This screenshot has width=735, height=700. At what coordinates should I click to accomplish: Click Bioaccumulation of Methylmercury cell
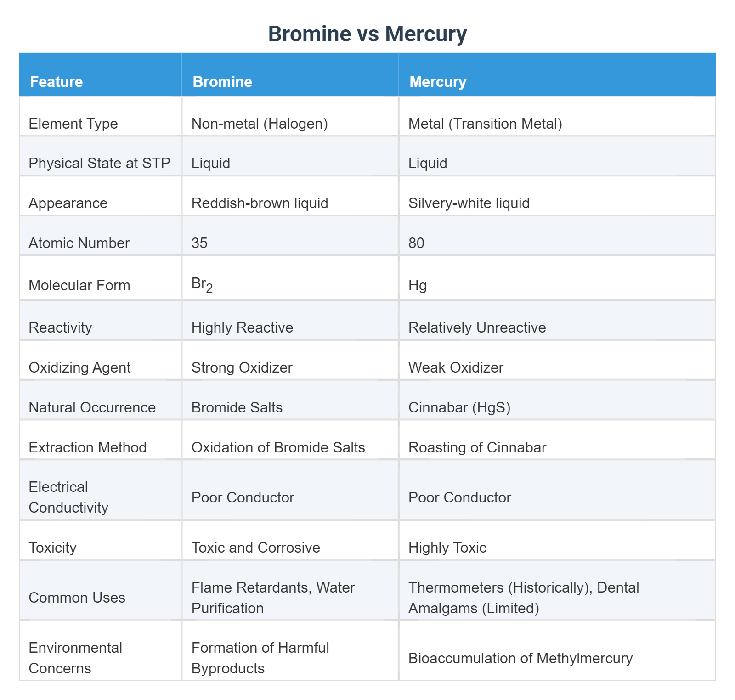(557, 650)
